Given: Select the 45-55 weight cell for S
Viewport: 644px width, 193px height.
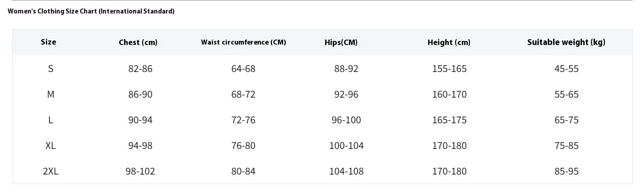Looking at the screenshot, I should tap(566, 68).
